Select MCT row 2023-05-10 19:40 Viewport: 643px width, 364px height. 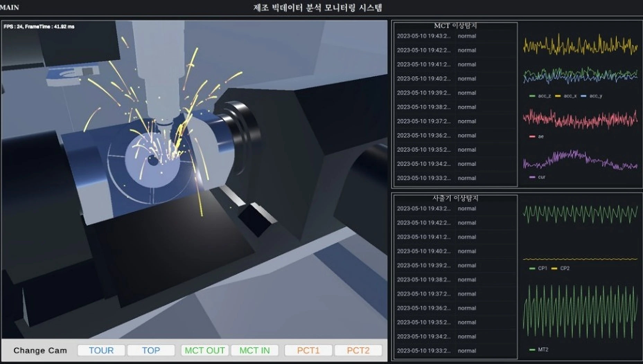[x=455, y=79]
